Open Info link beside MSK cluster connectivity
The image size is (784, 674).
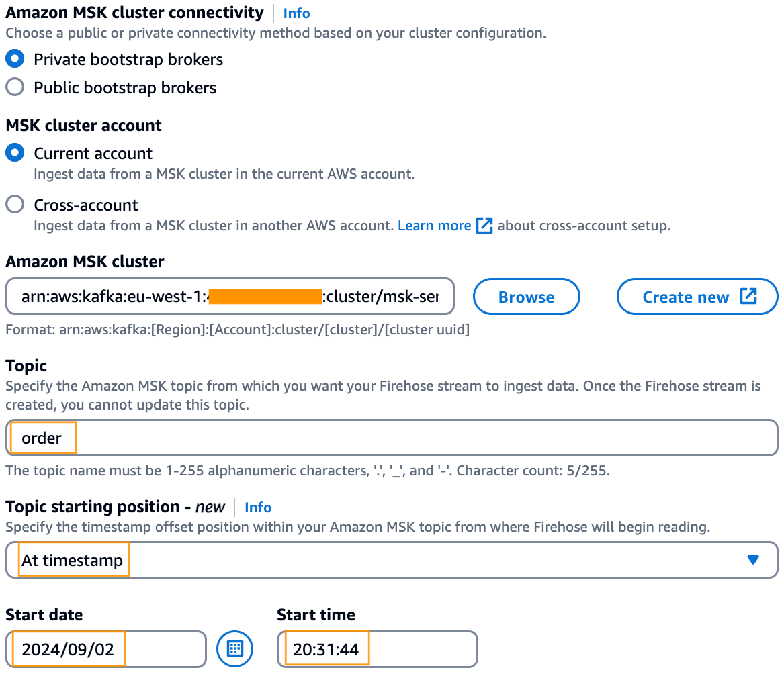pyautogui.click(x=296, y=13)
